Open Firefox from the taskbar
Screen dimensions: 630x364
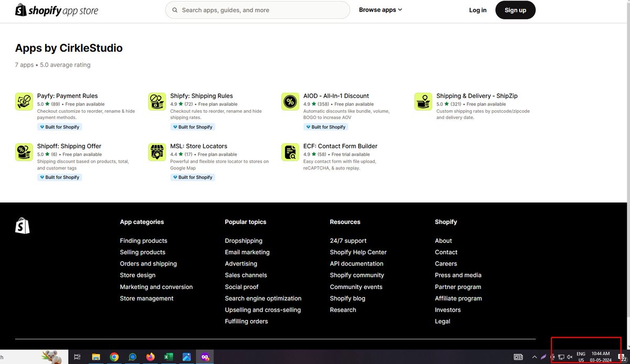[151, 357]
